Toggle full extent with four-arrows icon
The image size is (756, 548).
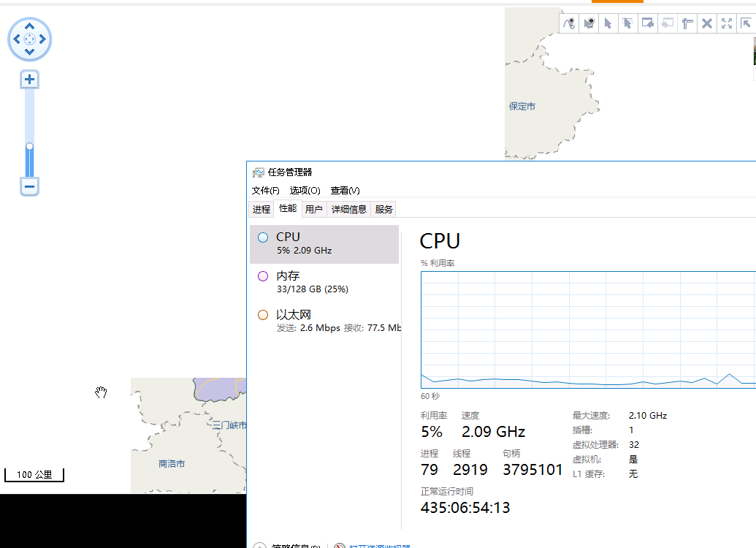tap(727, 23)
